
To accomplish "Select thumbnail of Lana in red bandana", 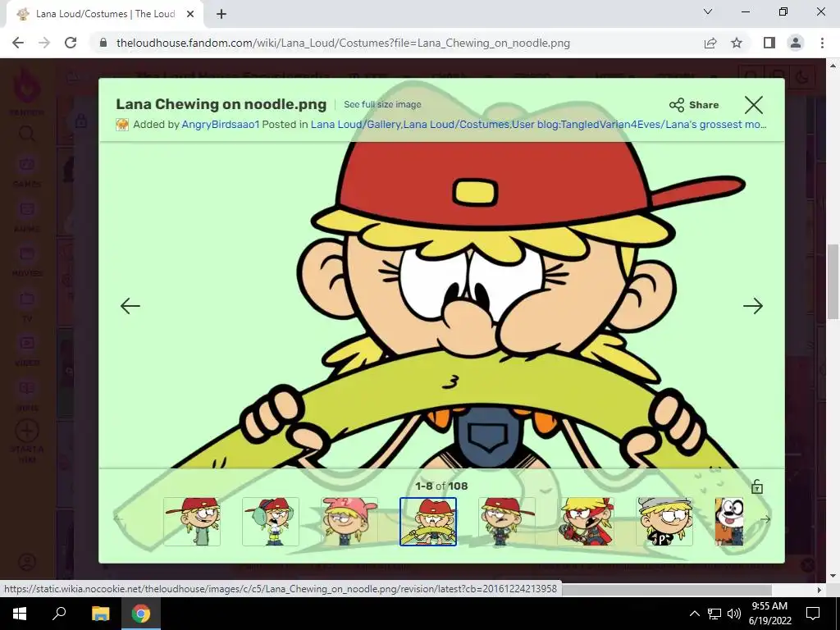I will click(x=586, y=521).
